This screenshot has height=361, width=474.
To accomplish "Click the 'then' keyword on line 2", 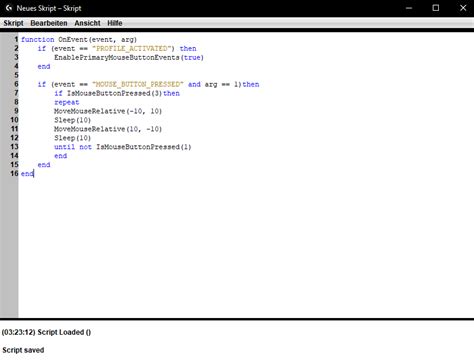I will click(x=188, y=48).
